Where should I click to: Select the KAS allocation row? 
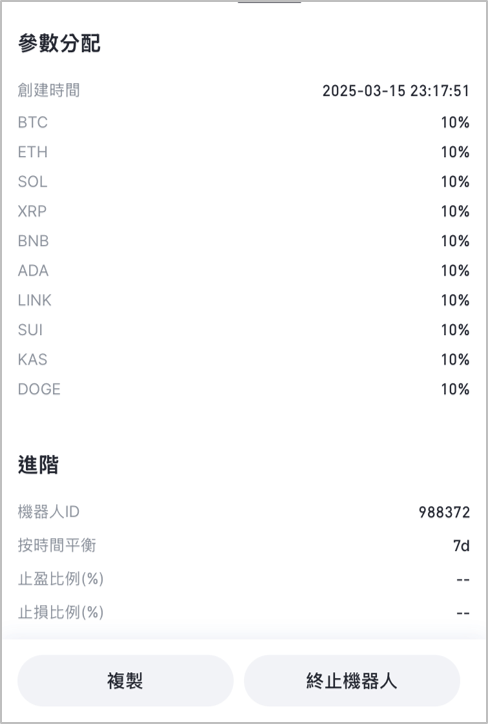[x=244, y=359]
